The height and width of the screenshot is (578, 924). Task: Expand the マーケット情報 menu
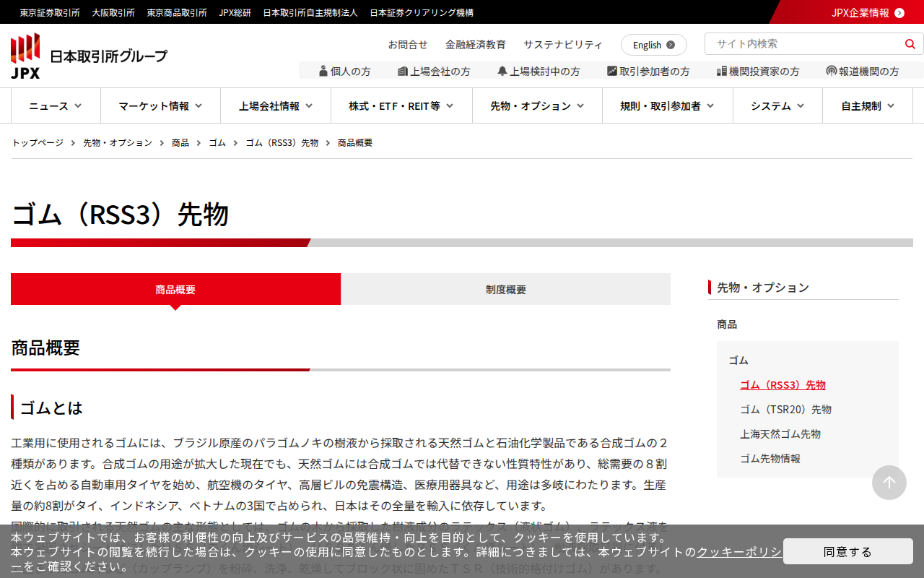tap(160, 105)
